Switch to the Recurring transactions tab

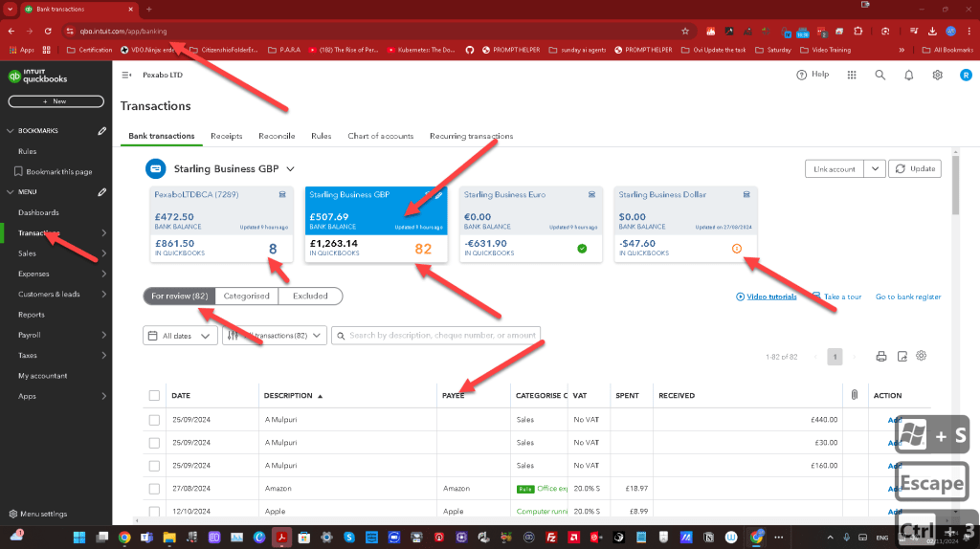[x=471, y=136]
